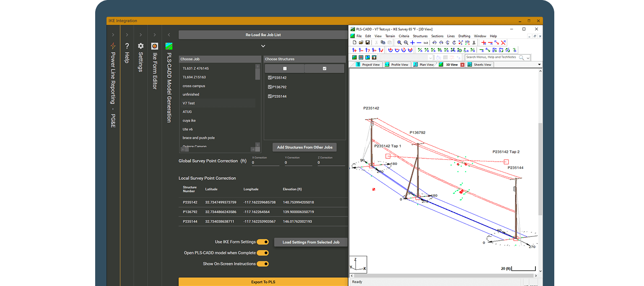Click the scissors icon right of 3D icon
The image size is (644, 286).
coord(474,42)
